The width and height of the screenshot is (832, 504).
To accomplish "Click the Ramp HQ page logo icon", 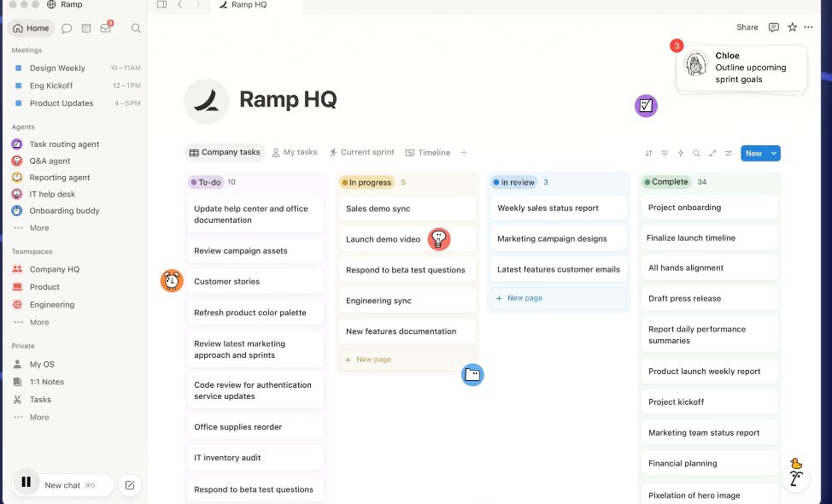I will coord(207,101).
